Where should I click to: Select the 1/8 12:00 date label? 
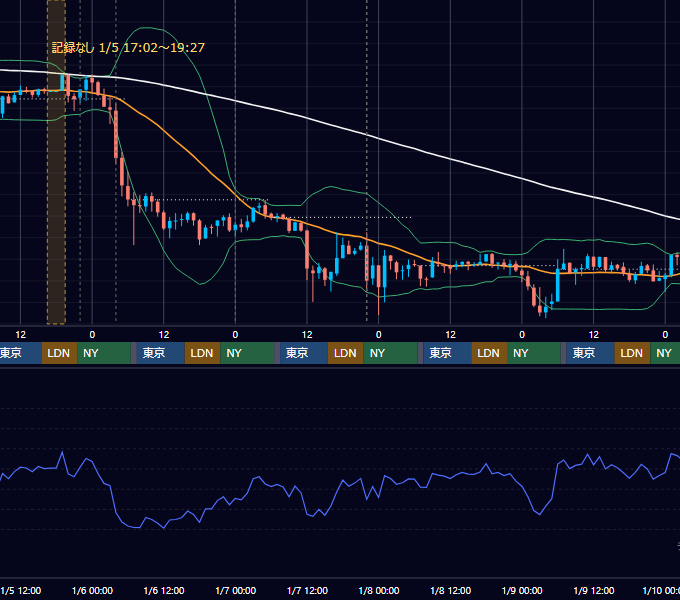(x=451, y=590)
